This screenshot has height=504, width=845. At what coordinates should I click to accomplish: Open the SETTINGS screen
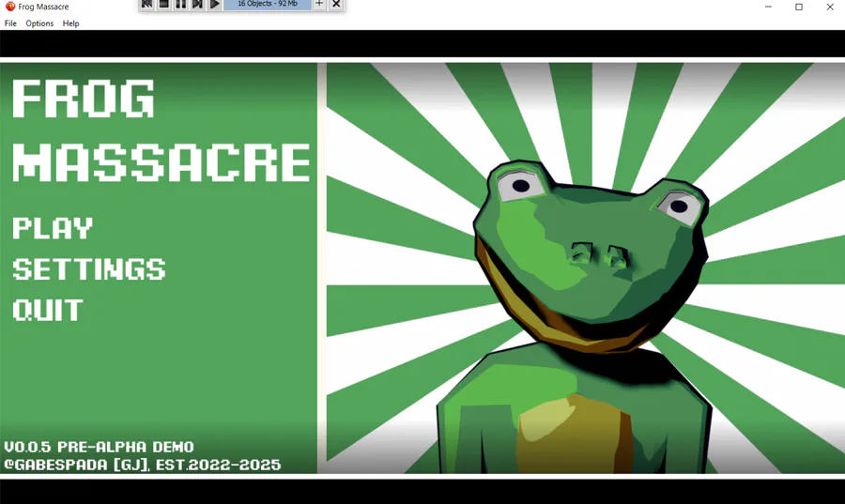click(89, 269)
